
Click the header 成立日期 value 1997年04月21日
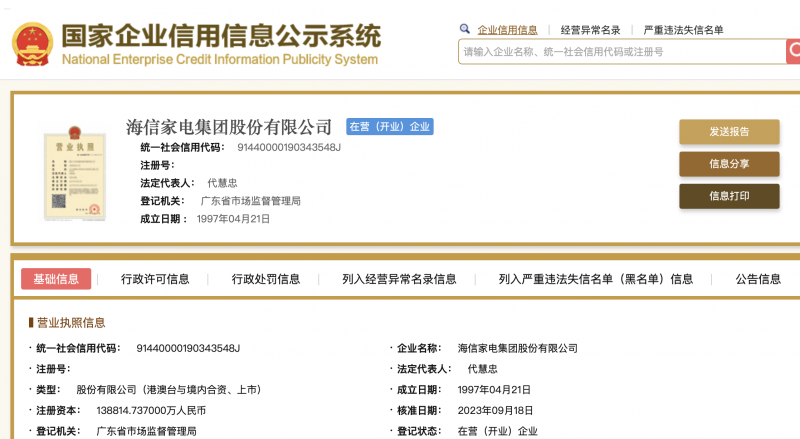click(233, 218)
